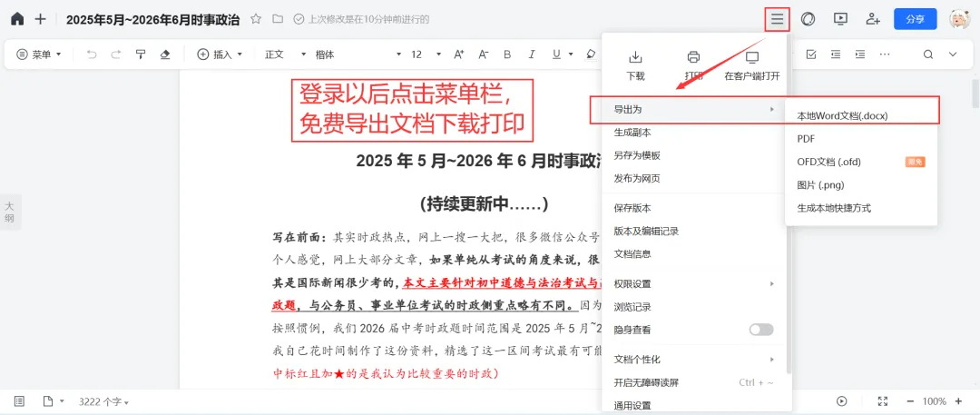Print the document from menu
The height and width of the screenshot is (415, 980).
click(693, 65)
